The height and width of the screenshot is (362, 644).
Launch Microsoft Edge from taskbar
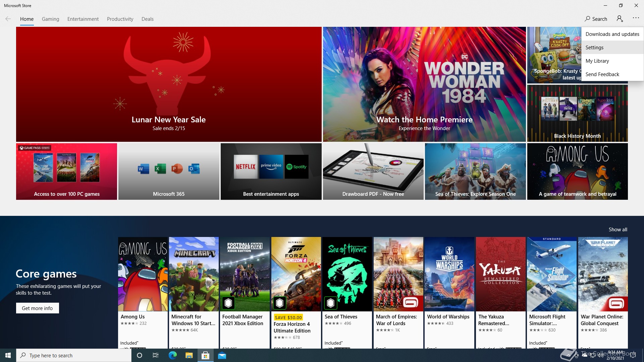172,355
